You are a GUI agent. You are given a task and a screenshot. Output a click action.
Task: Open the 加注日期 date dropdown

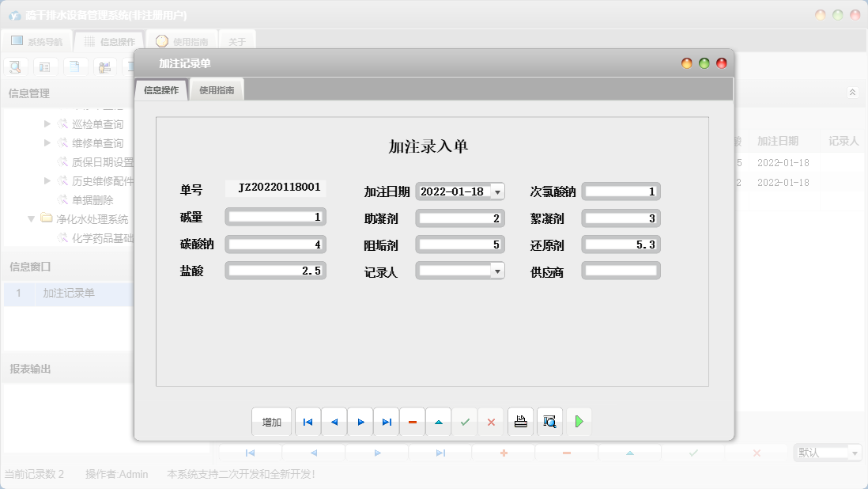[x=497, y=191]
